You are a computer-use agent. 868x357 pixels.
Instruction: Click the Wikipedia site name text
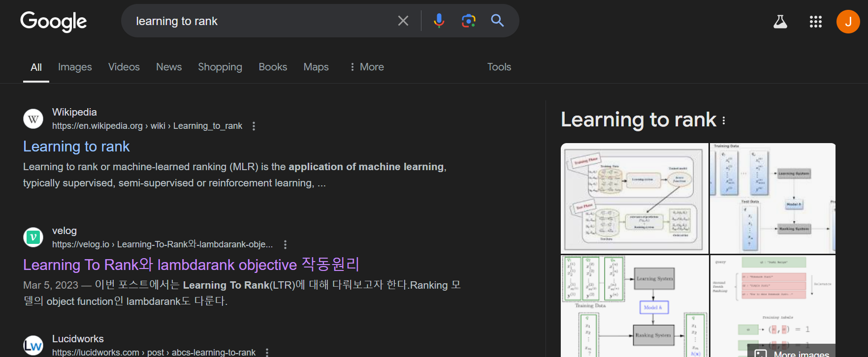[x=74, y=112]
